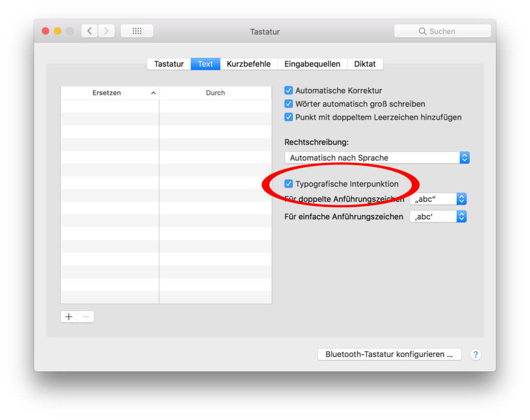Click the back navigation arrow
The width and height of the screenshot is (530, 420).
(89, 31)
